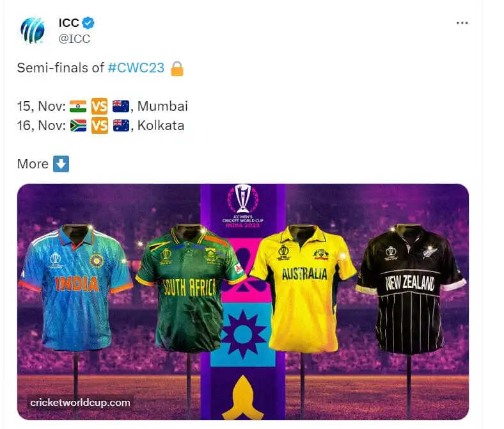Image resolution: width=504 pixels, height=429 pixels.
Task: Click the yellow Australia jersey
Action: [x=303, y=288]
